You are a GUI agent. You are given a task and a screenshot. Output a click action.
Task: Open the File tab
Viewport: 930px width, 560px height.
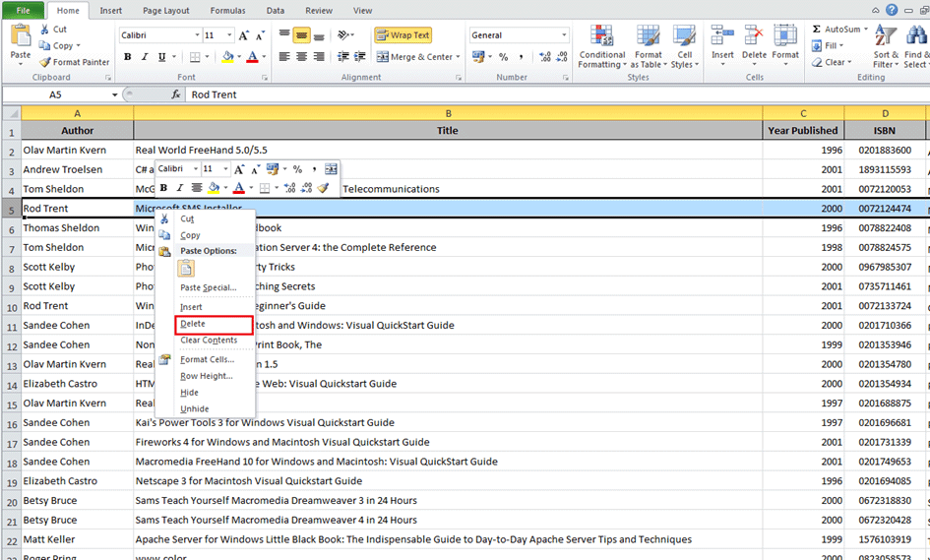pyautogui.click(x=23, y=10)
